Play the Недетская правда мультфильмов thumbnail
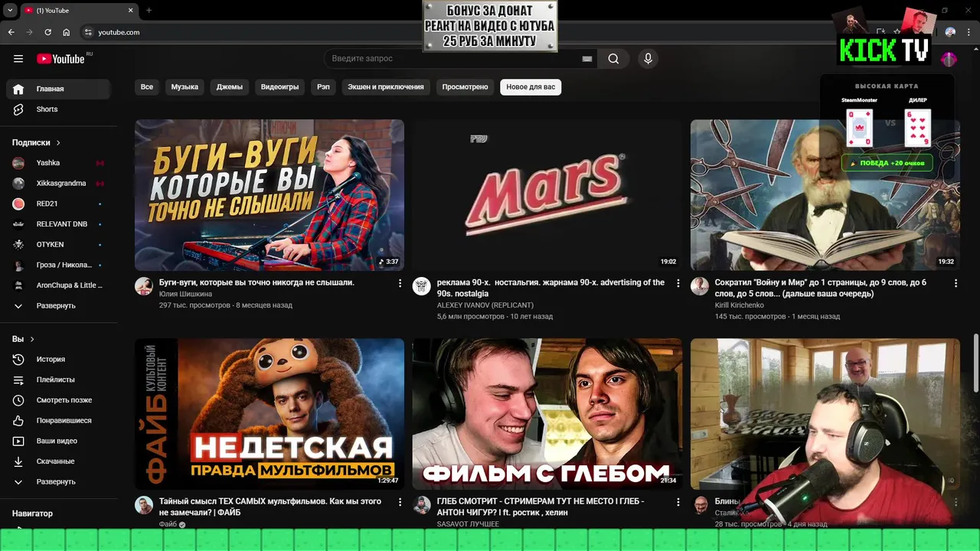The image size is (980, 551). [269, 413]
